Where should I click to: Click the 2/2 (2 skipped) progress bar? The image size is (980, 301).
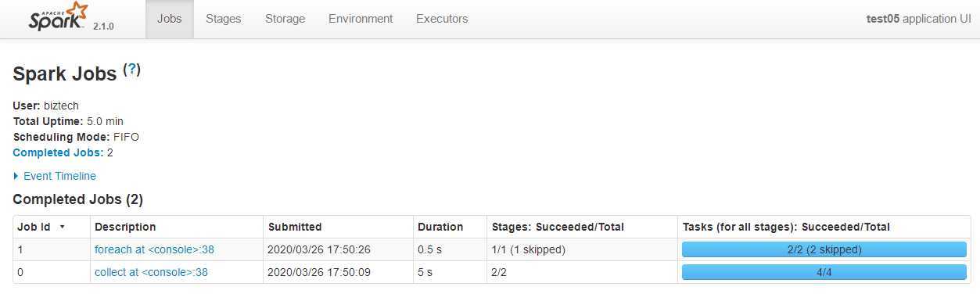click(824, 249)
